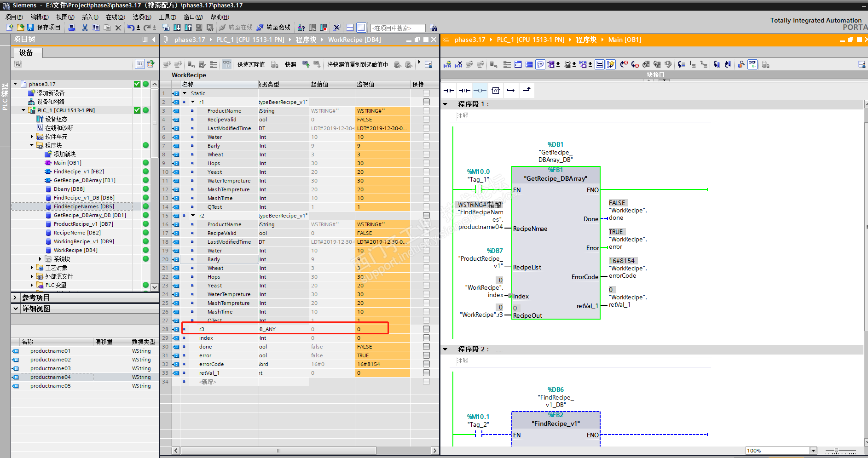868x458 pixels.
Task: Expand the 工艺对象 tree folder
Action: pyautogui.click(x=32, y=268)
